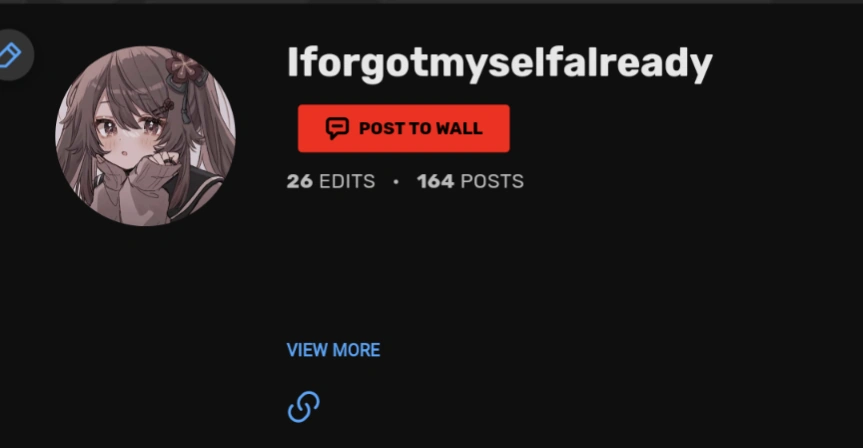This screenshot has width=863, height=448.
Task: Click the dot separator between edits and posts
Action: point(396,182)
